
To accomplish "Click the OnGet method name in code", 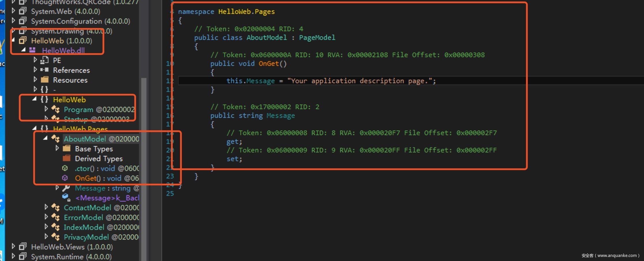I will click(x=268, y=64).
